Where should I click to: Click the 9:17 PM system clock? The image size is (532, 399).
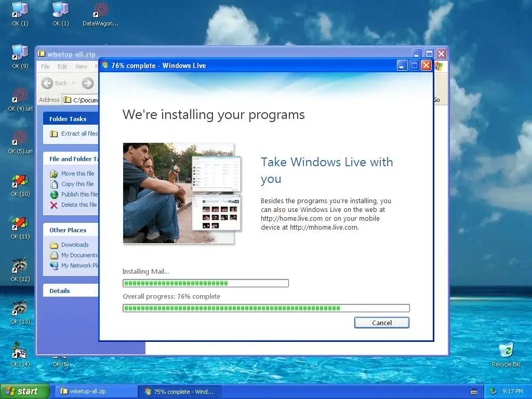tap(512, 391)
